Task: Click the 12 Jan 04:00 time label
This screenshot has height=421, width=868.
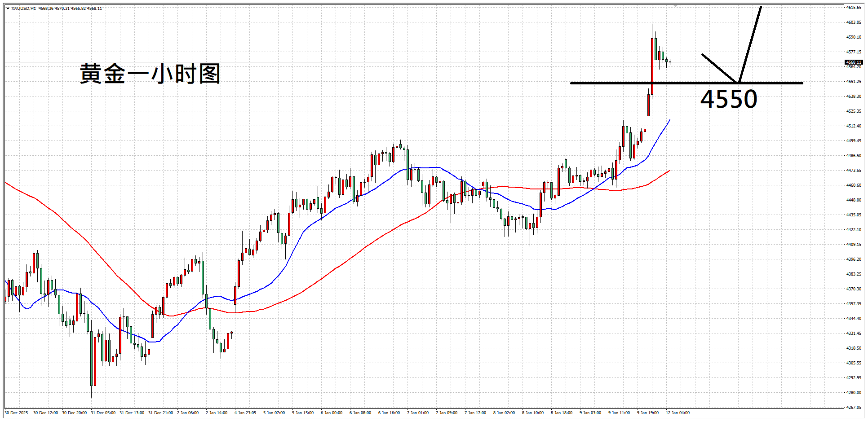Action: (x=678, y=413)
